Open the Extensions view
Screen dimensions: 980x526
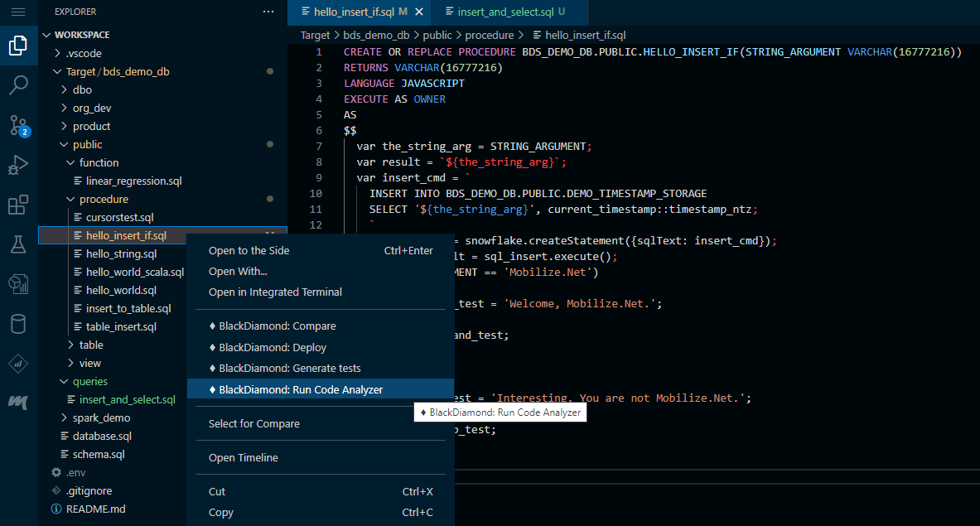[x=18, y=205]
